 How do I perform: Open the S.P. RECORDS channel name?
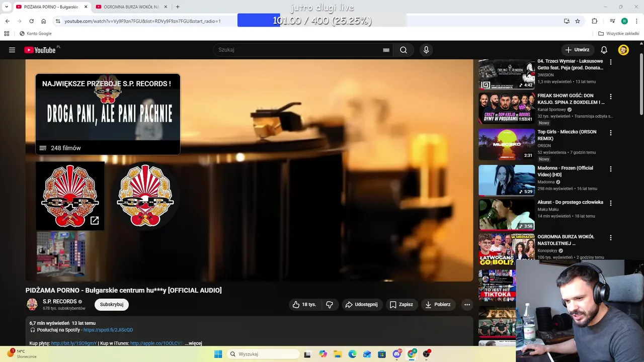point(60,302)
